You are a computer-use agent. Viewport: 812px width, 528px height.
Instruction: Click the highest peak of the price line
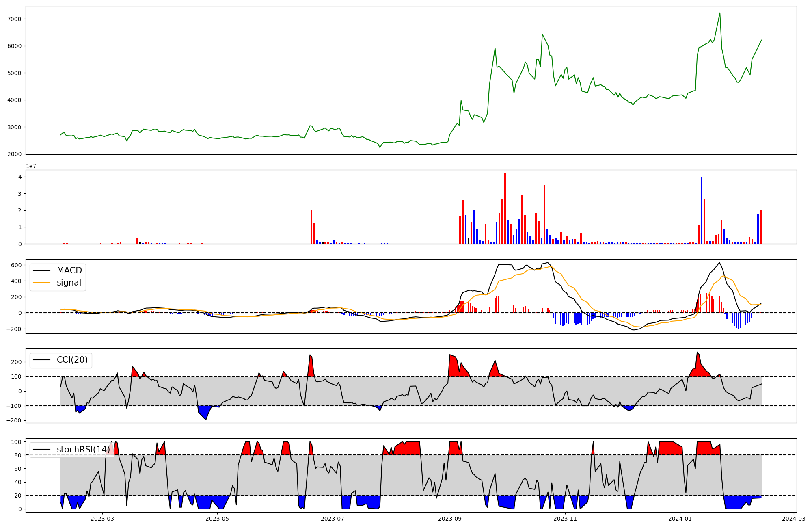click(x=720, y=13)
